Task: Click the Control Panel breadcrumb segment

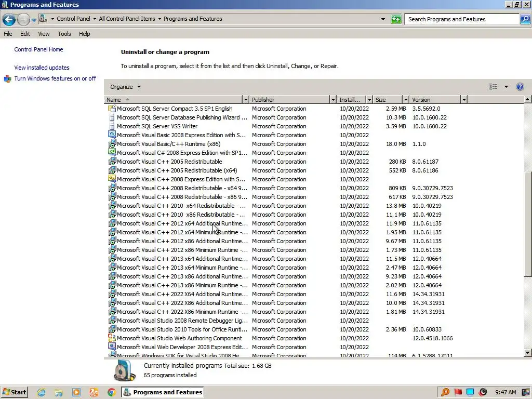Action: (73, 19)
